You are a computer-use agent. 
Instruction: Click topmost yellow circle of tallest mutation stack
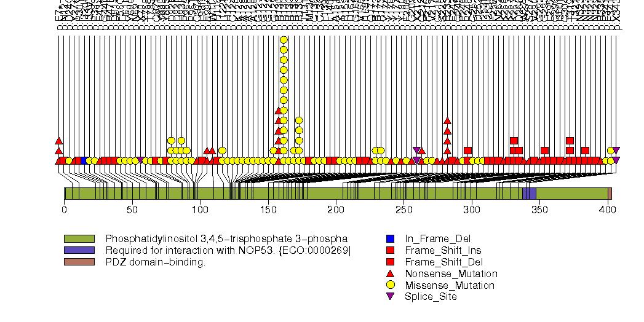(284, 41)
